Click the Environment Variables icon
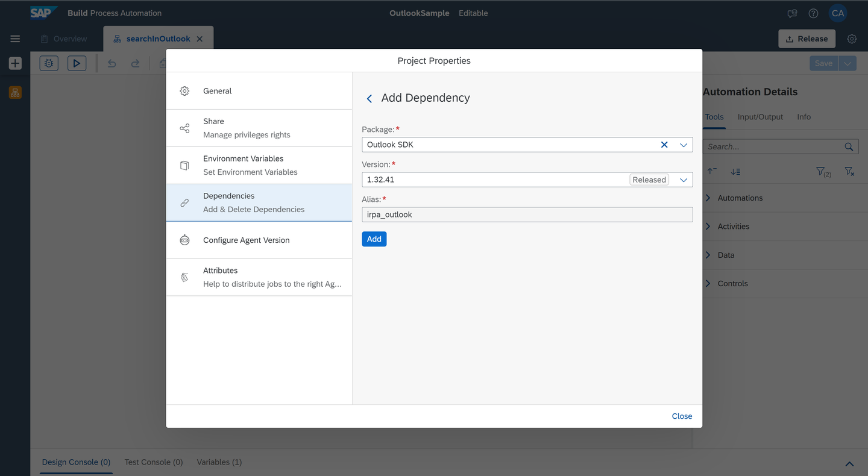868x476 pixels. (x=184, y=166)
